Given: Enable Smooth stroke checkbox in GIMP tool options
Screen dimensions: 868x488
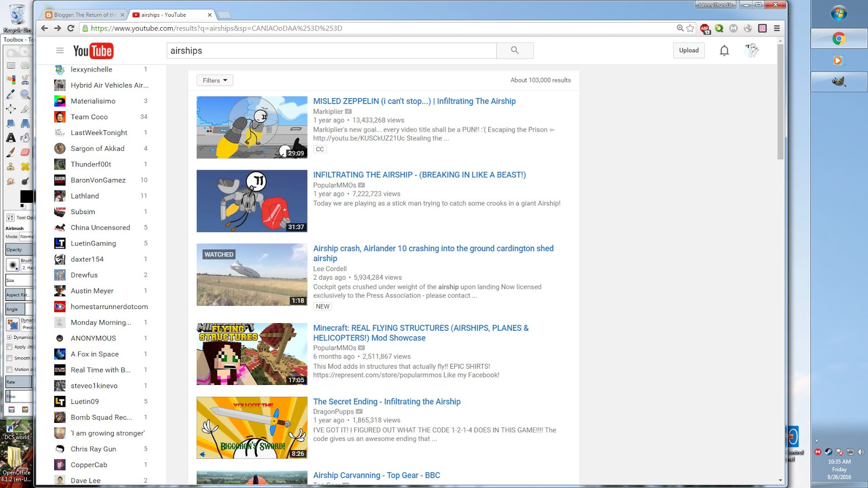Looking at the screenshot, I should 9,358.
